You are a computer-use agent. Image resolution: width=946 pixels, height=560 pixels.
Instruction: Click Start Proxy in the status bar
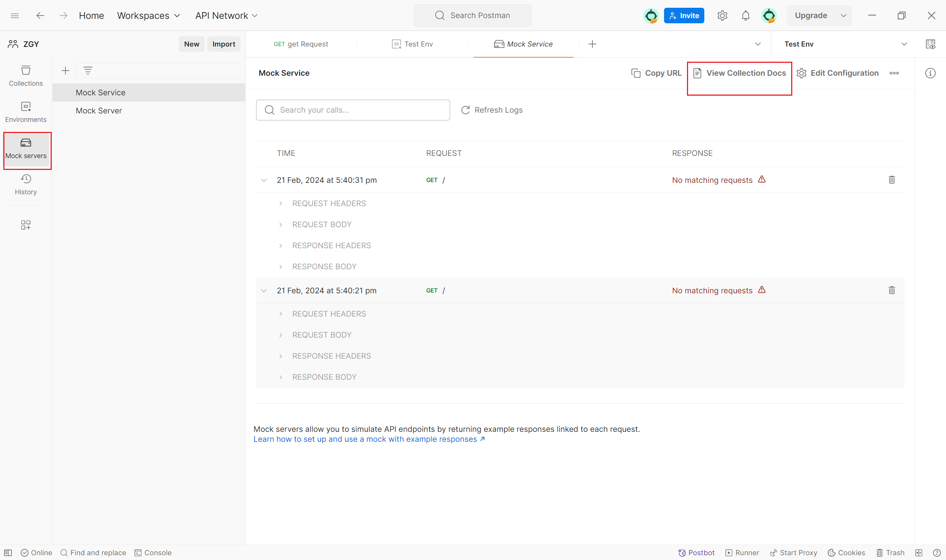793,553
